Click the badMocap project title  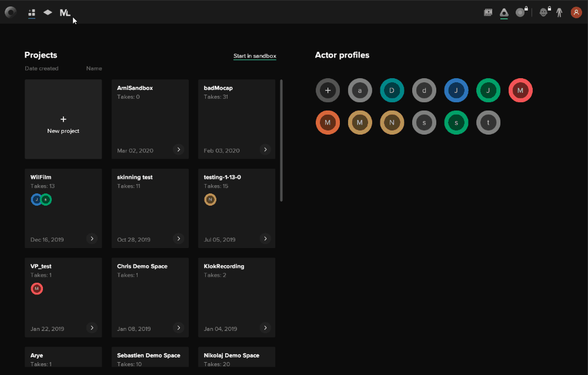coord(218,88)
